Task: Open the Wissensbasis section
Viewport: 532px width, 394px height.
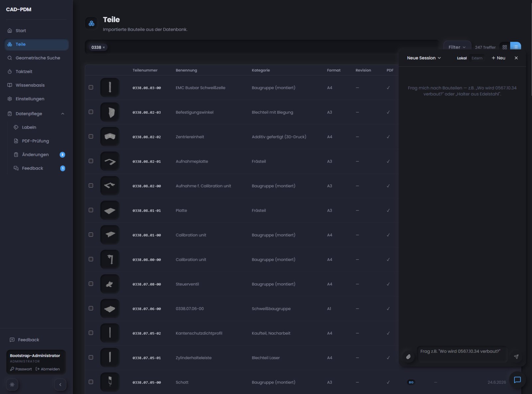Action: 37,85
